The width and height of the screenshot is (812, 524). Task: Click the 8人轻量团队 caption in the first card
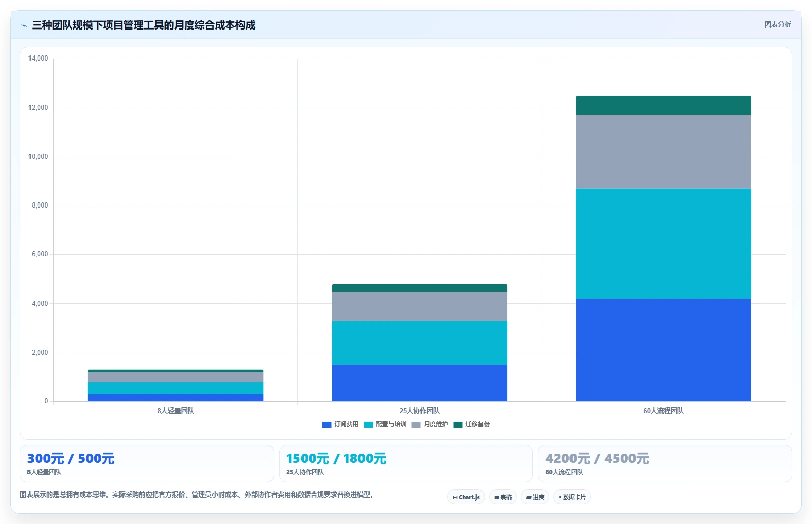point(44,472)
